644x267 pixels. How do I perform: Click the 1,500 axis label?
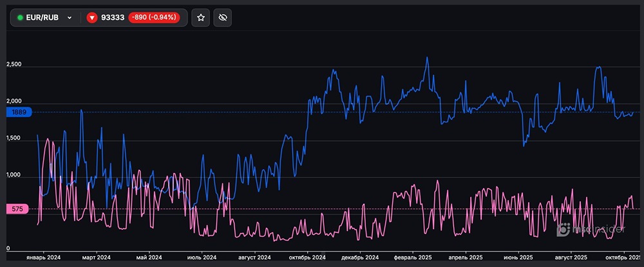pyautogui.click(x=14, y=138)
